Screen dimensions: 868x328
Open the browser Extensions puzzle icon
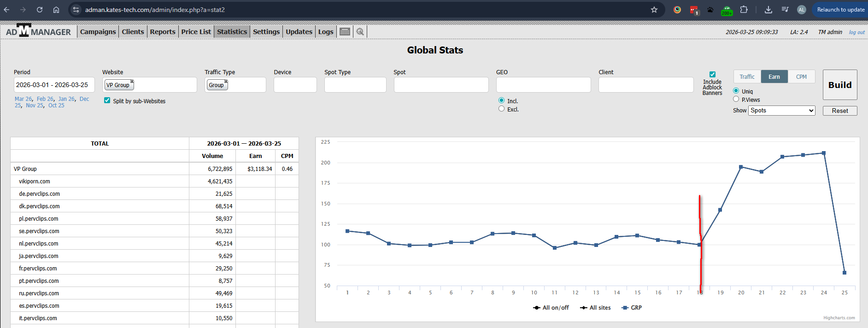pyautogui.click(x=744, y=10)
